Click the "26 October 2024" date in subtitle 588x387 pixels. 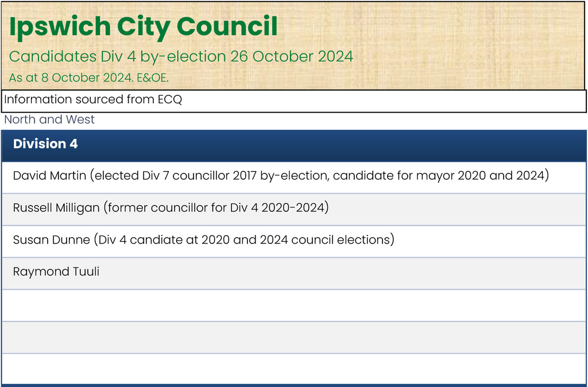click(x=291, y=56)
